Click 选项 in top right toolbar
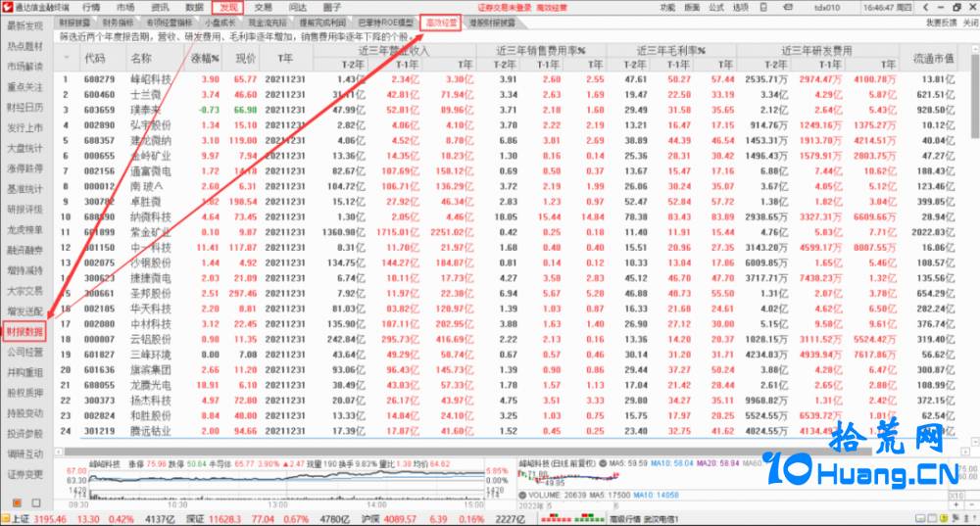 click(741, 8)
